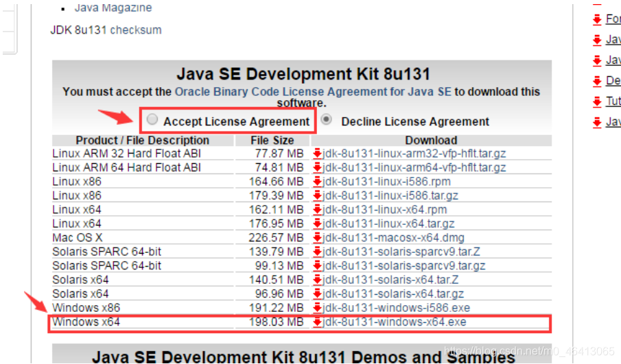Download jdk-8u131-solaris-sparcv9.tar.Z
The width and height of the screenshot is (621, 364).
(x=401, y=252)
